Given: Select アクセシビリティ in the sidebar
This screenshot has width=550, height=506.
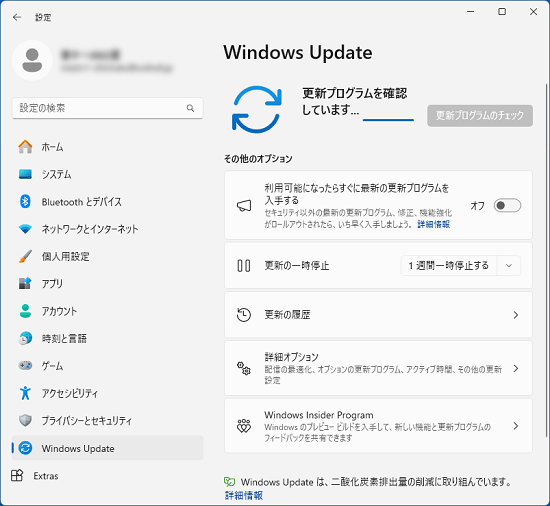Looking at the screenshot, I should [x=107, y=393].
